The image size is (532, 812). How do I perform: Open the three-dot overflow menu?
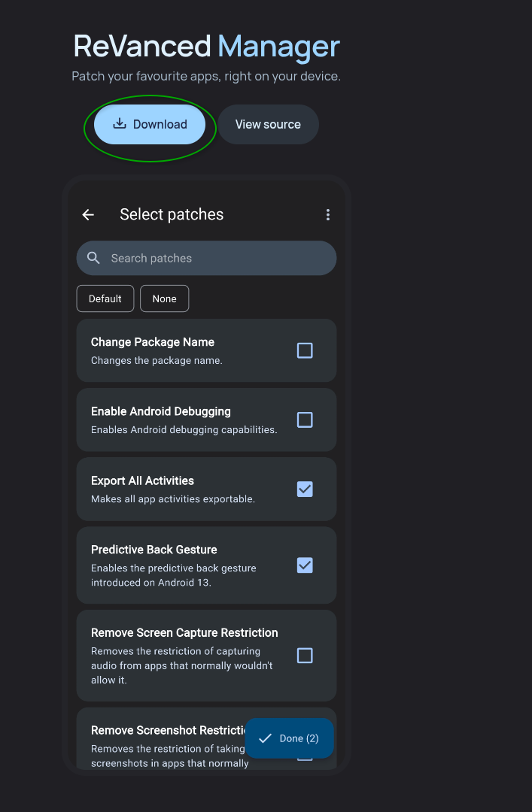[328, 214]
